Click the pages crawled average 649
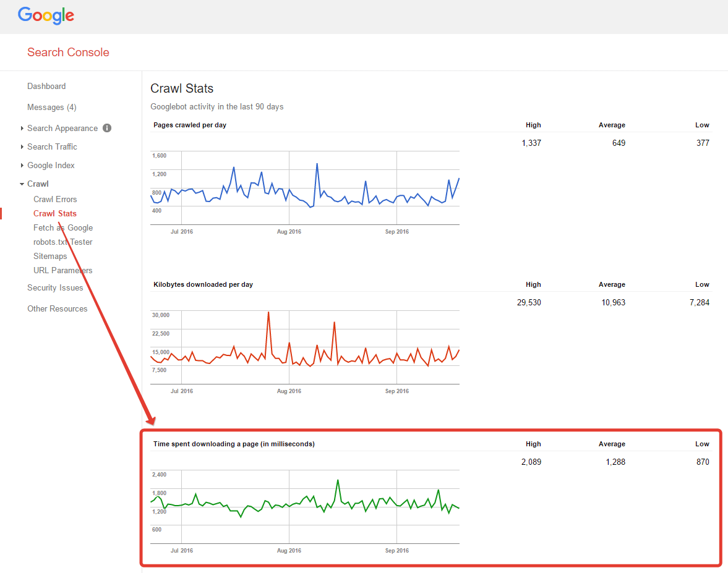The image size is (728, 573). 619,143
